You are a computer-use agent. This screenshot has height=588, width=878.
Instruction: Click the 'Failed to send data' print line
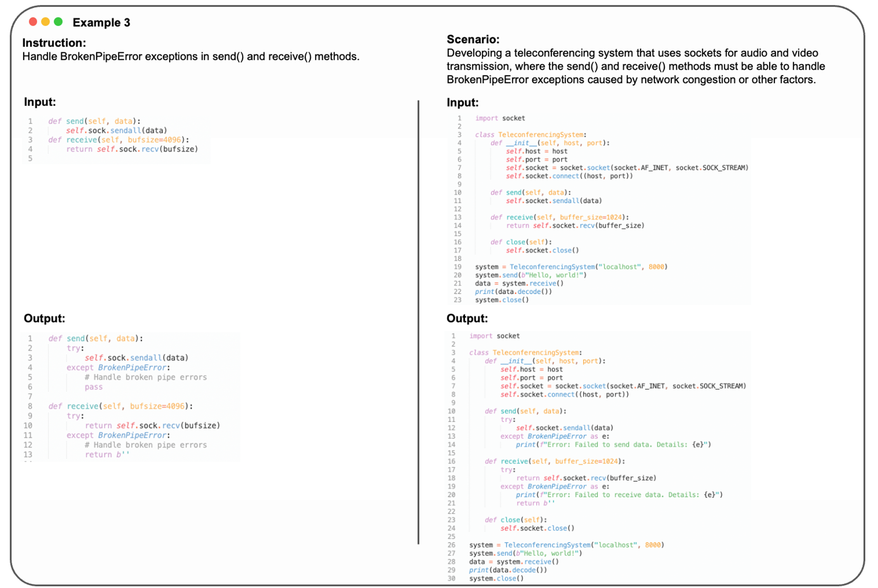point(613,444)
